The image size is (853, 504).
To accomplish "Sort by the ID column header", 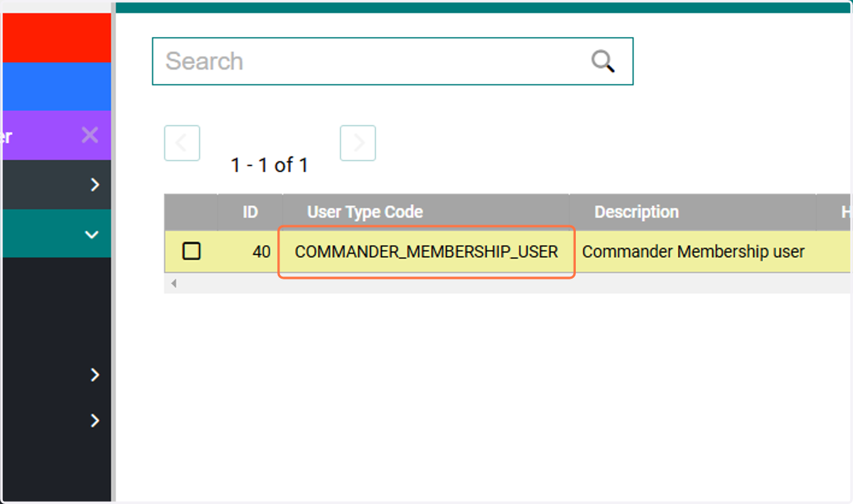I will (250, 212).
